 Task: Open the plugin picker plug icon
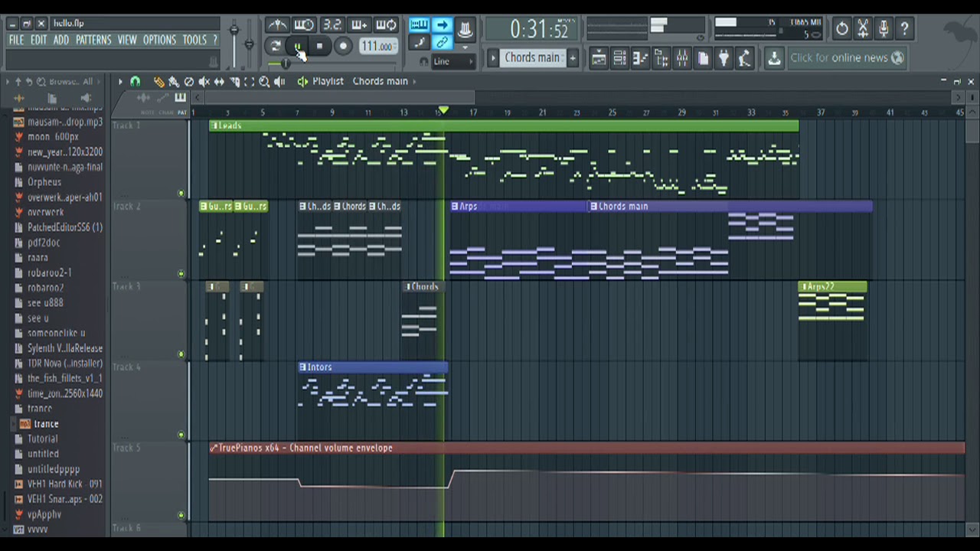pos(723,58)
